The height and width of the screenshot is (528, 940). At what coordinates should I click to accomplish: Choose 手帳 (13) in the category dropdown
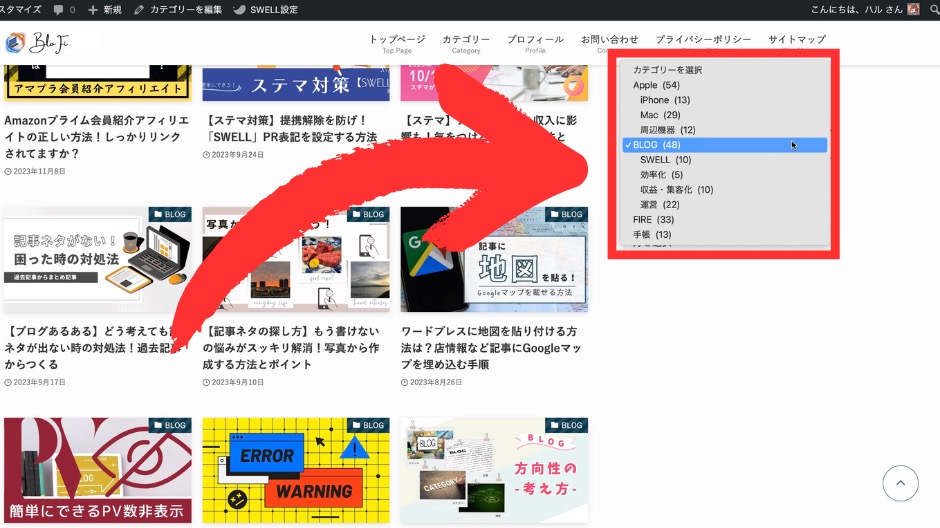[725, 235]
